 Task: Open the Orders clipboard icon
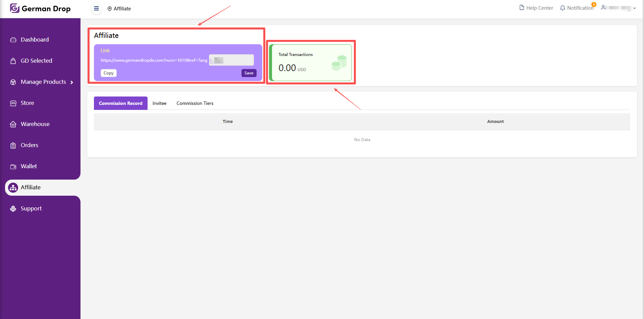coord(13,145)
